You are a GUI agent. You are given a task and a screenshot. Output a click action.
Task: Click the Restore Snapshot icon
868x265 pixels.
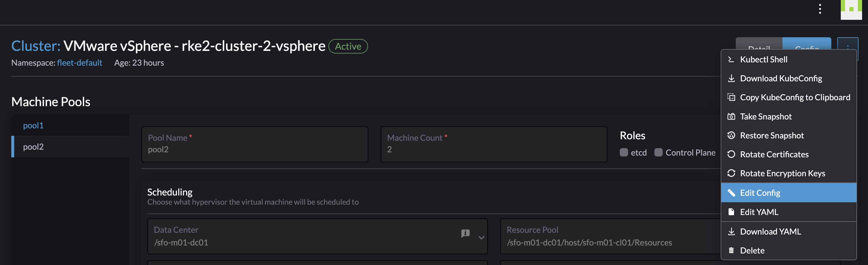731,135
